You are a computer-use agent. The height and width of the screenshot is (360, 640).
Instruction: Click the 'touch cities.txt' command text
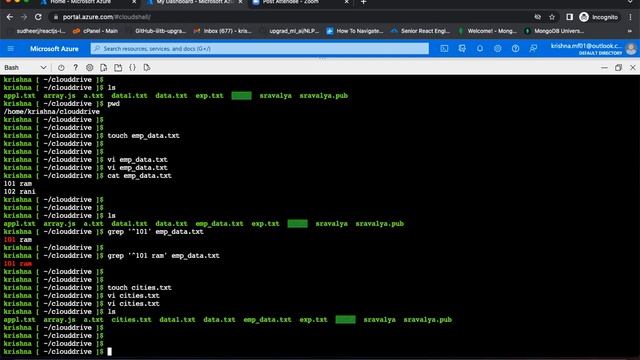pos(139,288)
